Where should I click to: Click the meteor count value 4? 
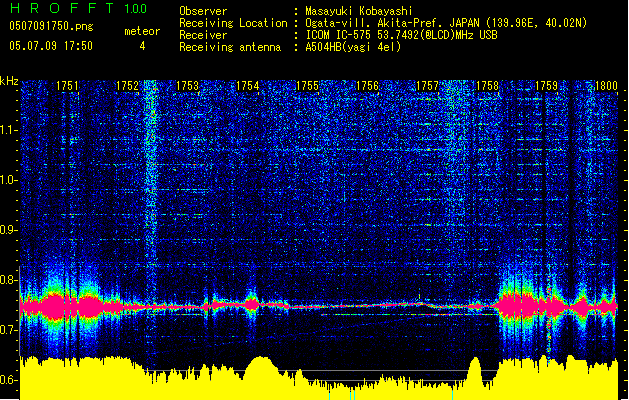(x=142, y=46)
